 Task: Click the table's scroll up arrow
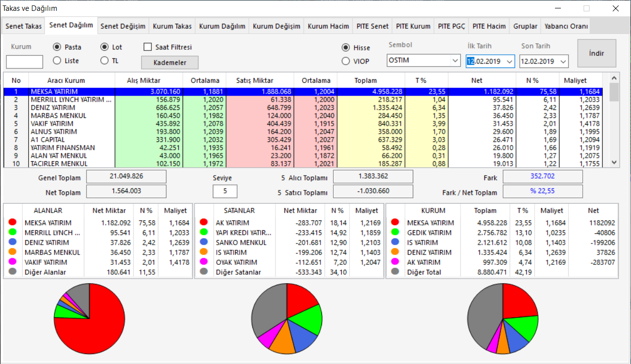pyautogui.click(x=614, y=78)
